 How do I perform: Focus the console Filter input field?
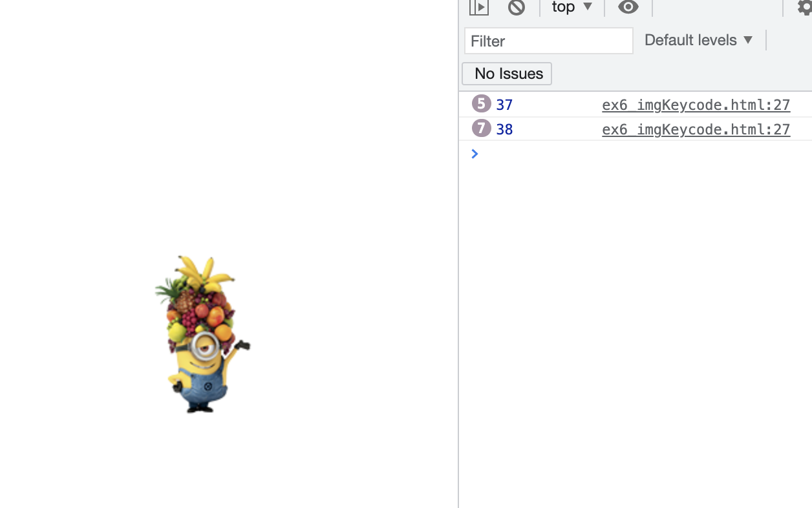click(549, 41)
